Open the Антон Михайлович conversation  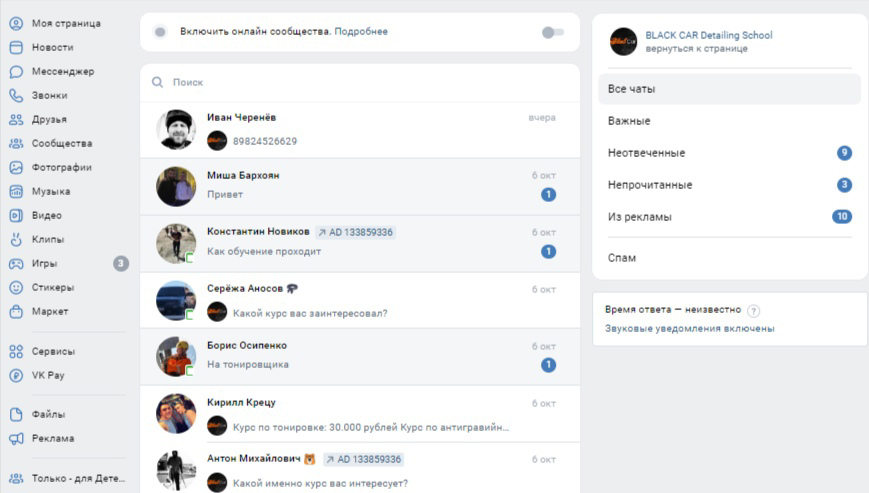tap(360, 468)
